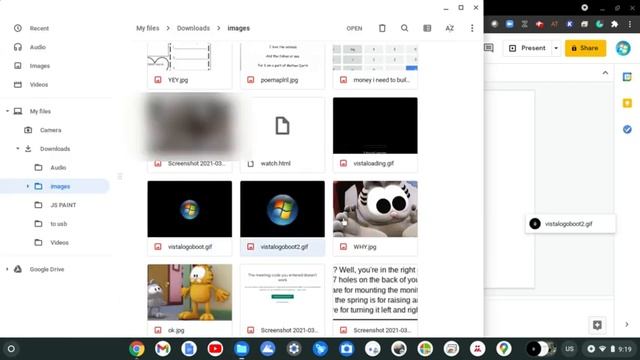Open Google Maps from the shelf

click(504, 349)
